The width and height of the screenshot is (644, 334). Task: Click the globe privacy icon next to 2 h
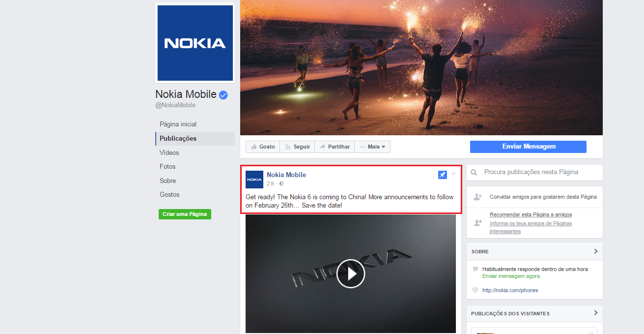tap(281, 183)
